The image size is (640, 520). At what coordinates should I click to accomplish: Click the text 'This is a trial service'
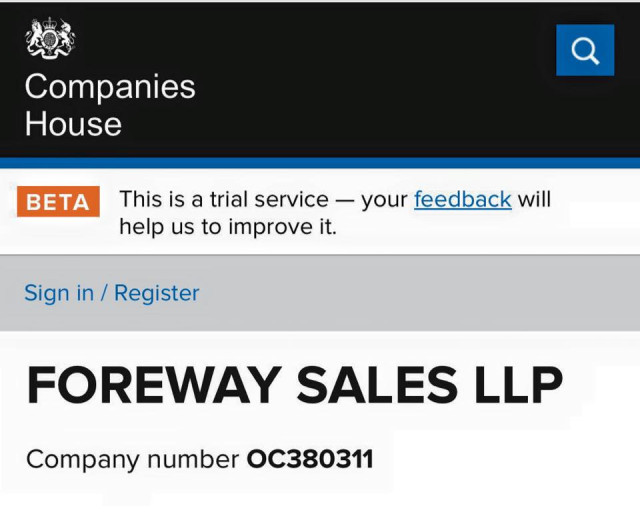coord(223,199)
